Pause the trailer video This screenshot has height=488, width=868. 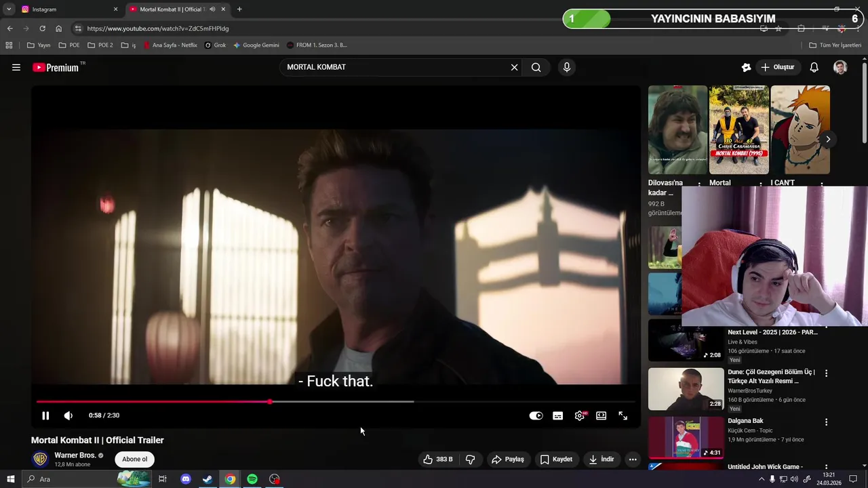45,415
